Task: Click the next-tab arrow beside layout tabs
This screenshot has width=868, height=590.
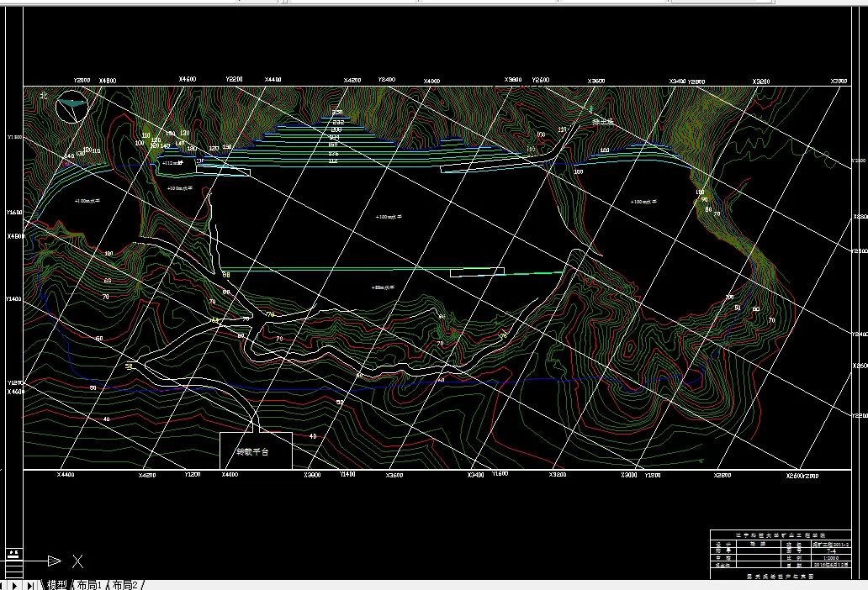Action: click(x=15, y=585)
